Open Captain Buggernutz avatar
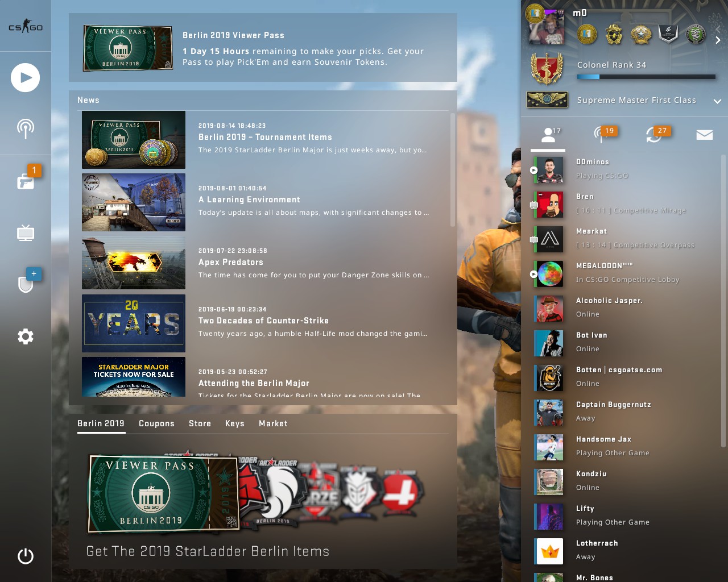 [x=550, y=412]
